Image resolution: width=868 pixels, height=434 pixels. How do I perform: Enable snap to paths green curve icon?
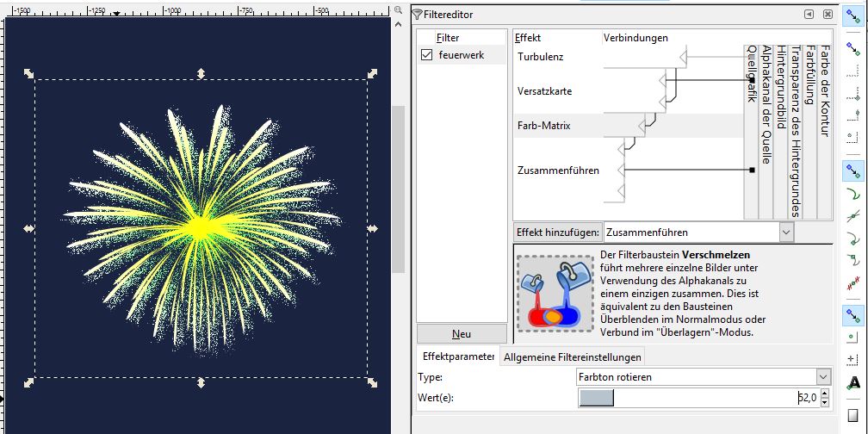click(x=852, y=195)
